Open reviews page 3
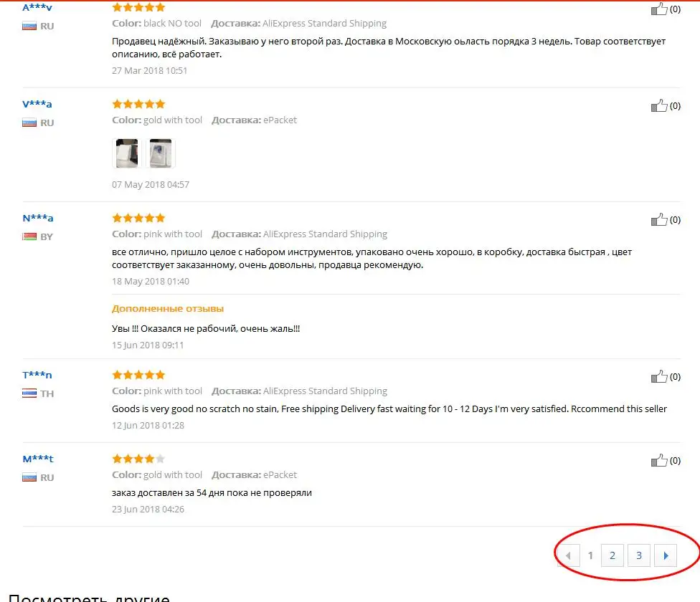Viewport: 700px width, 602px height. (639, 555)
